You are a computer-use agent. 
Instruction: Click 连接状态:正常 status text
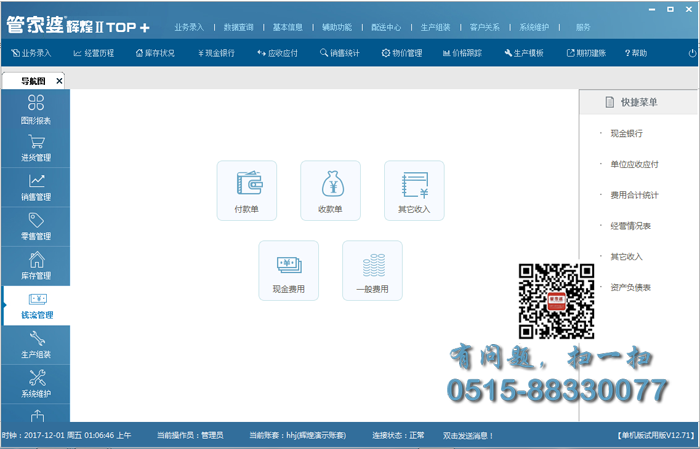tap(398, 435)
